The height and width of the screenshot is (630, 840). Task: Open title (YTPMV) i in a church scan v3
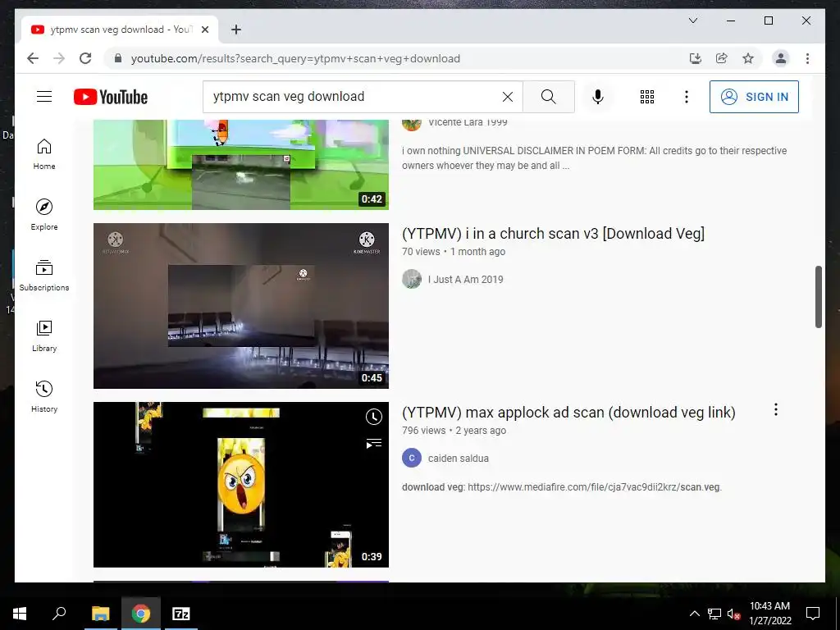553,234
